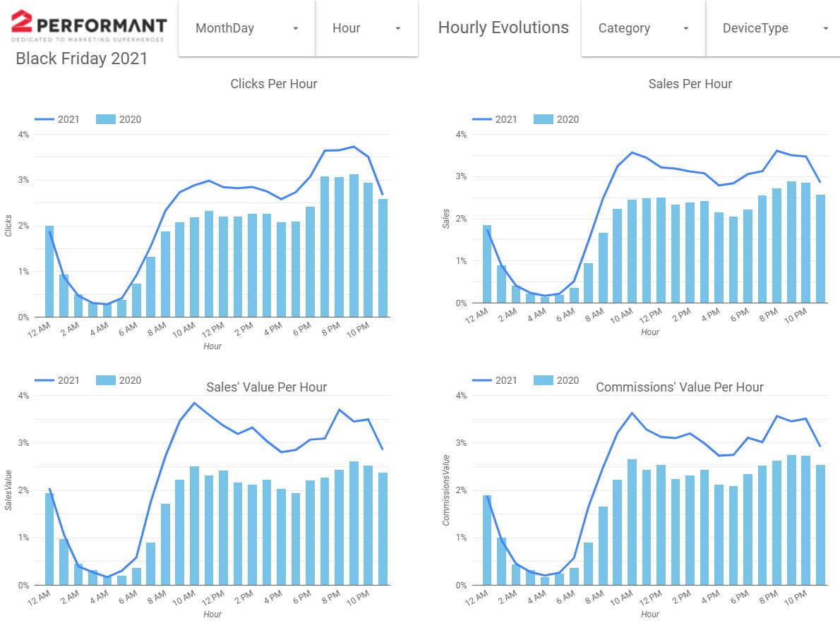The height and width of the screenshot is (630, 840).
Task: Open the MonthDay dropdown filter
Action: coord(246,28)
